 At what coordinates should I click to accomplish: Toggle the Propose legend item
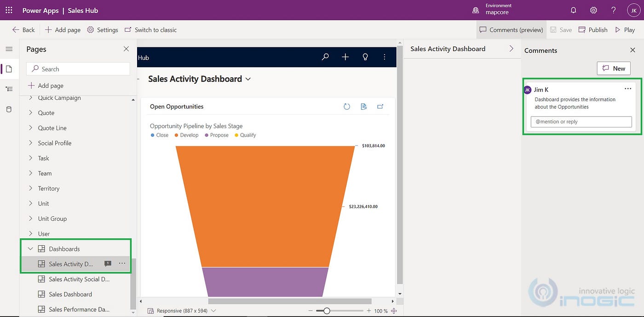[x=216, y=135]
